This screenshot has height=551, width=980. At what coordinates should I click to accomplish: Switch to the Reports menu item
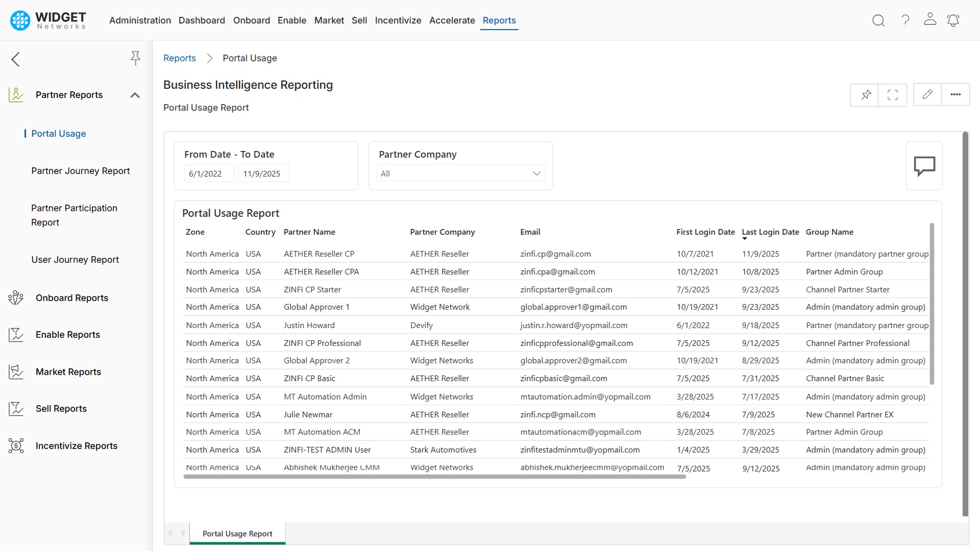(x=499, y=20)
